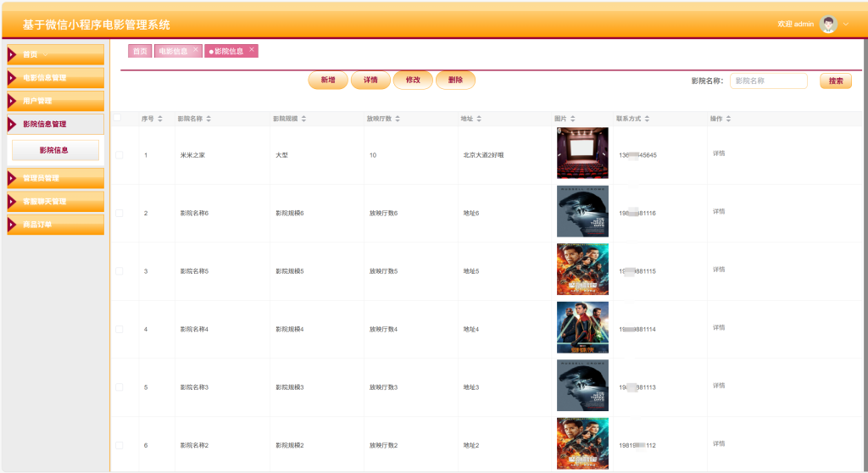The width and height of the screenshot is (868, 473).
Task: Check the row for 米米之家
Action: point(119,155)
